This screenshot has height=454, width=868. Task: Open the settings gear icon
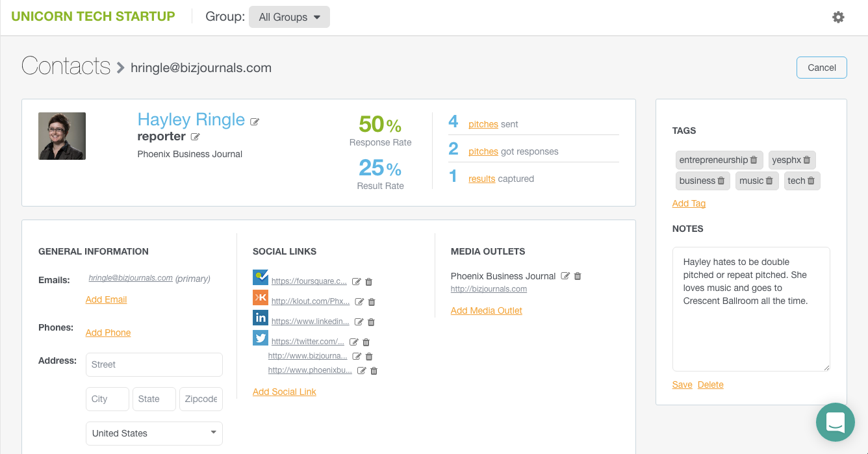tap(838, 18)
